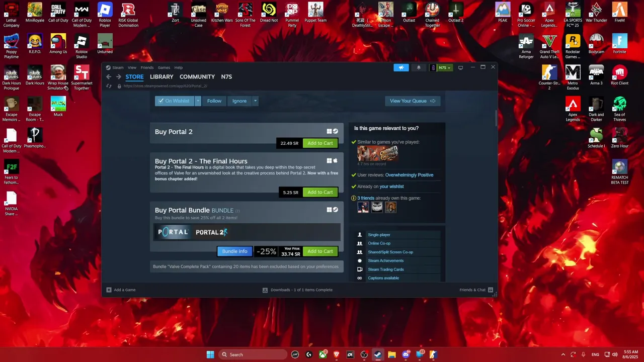Click View Your Queue button
644x362 pixels.
click(x=412, y=101)
